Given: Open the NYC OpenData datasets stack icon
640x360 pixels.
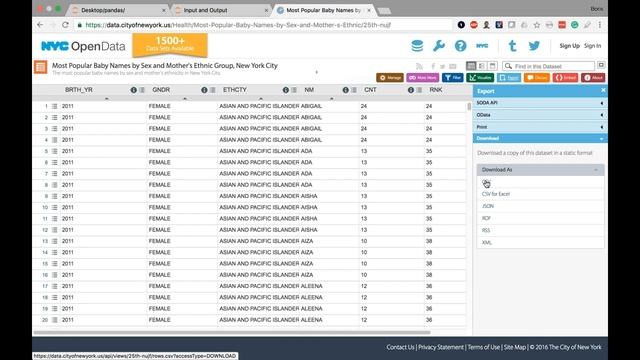Looking at the screenshot, I should coord(417,46).
